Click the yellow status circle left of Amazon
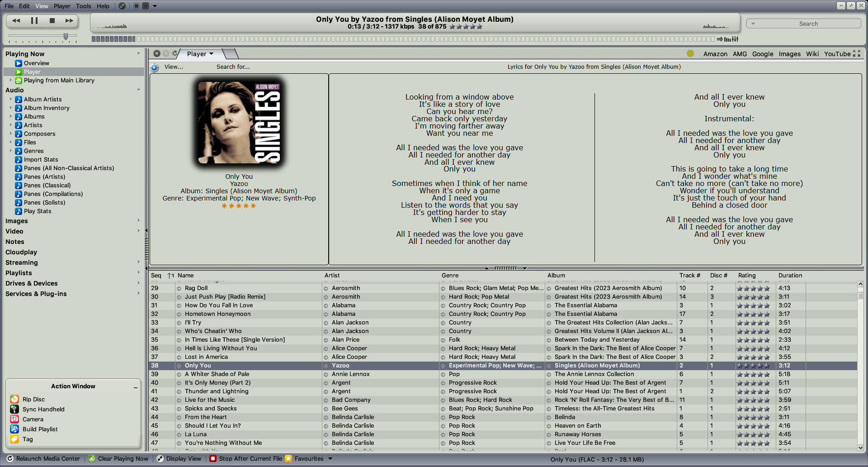The width and height of the screenshot is (868, 467). 690,53
